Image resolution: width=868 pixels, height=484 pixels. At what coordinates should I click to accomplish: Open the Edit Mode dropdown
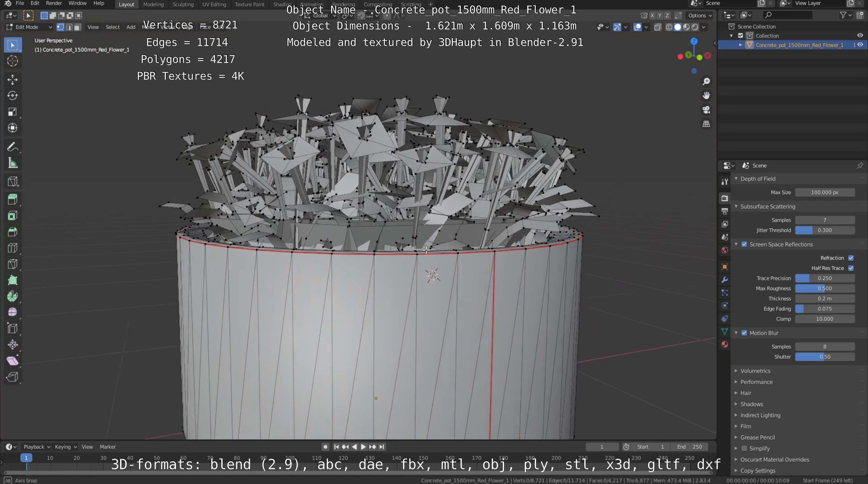(x=29, y=27)
